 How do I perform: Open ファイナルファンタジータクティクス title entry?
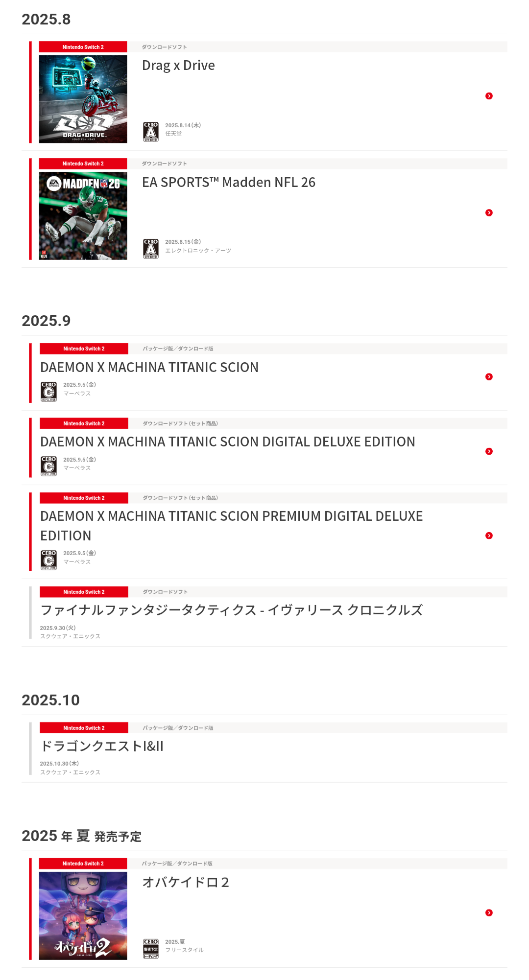pos(231,610)
